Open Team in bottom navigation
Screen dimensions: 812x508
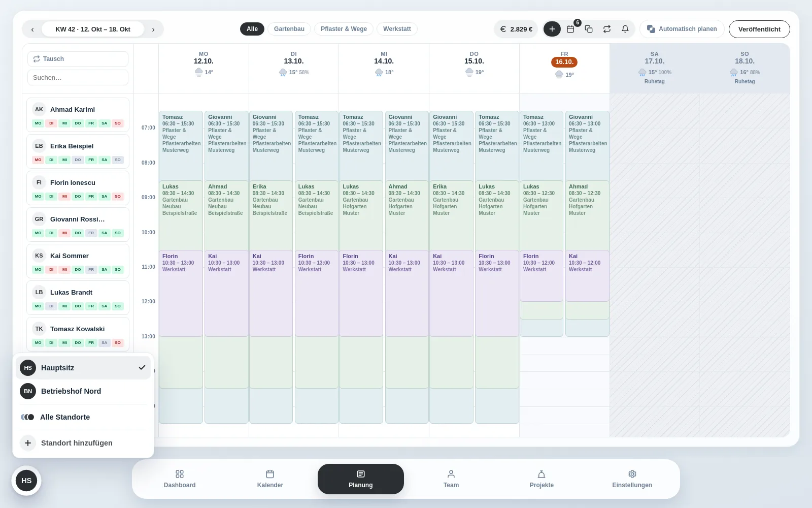[451, 479]
